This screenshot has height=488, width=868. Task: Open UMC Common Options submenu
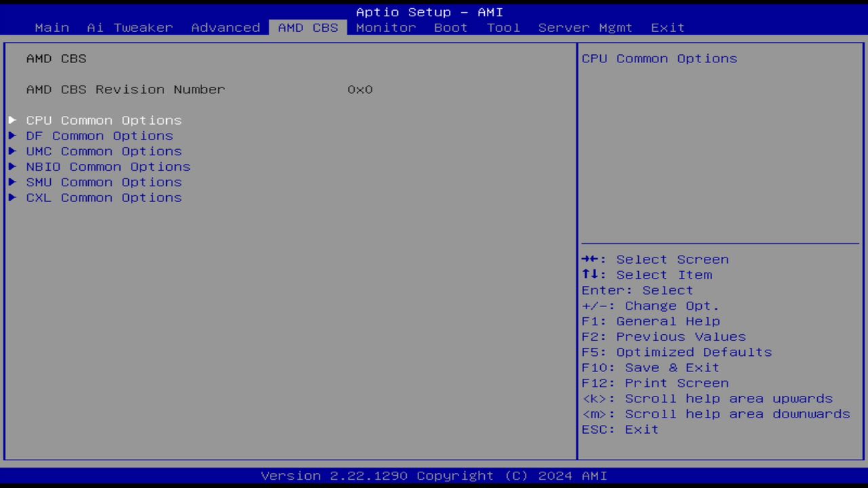tap(104, 151)
